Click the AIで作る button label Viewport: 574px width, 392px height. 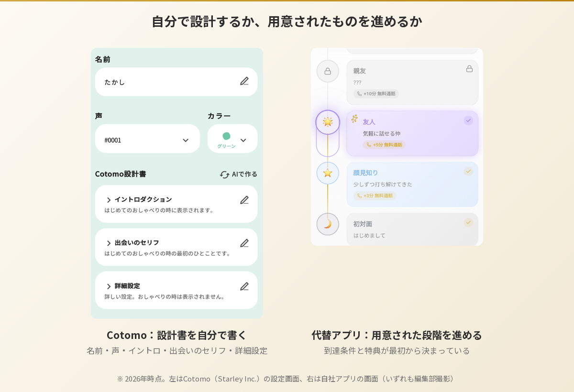point(244,174)
